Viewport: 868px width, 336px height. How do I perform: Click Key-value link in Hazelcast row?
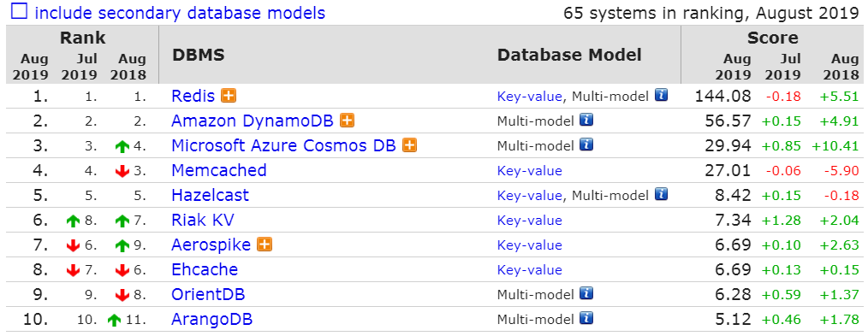(x=530, y=195)
